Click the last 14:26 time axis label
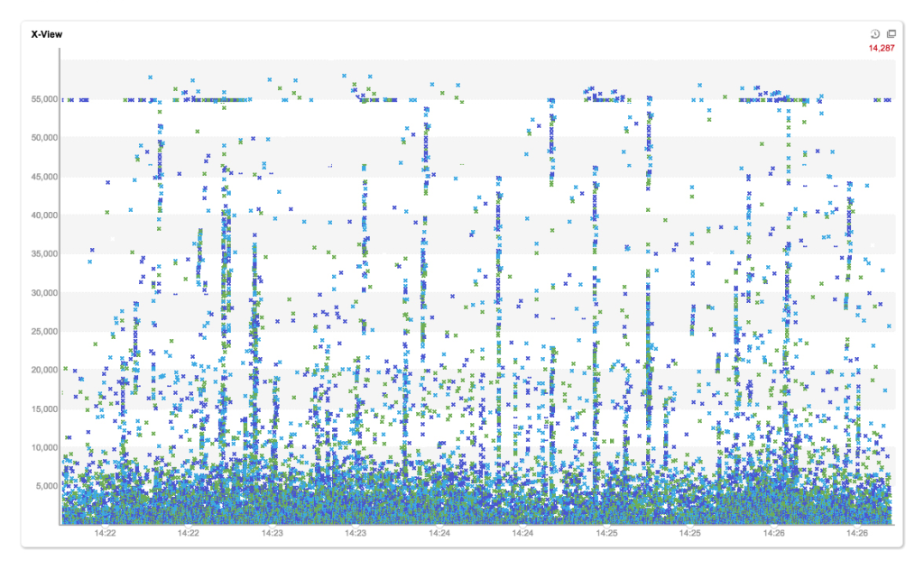The width and height of the screenshot is (924, 569). point(857,534)
